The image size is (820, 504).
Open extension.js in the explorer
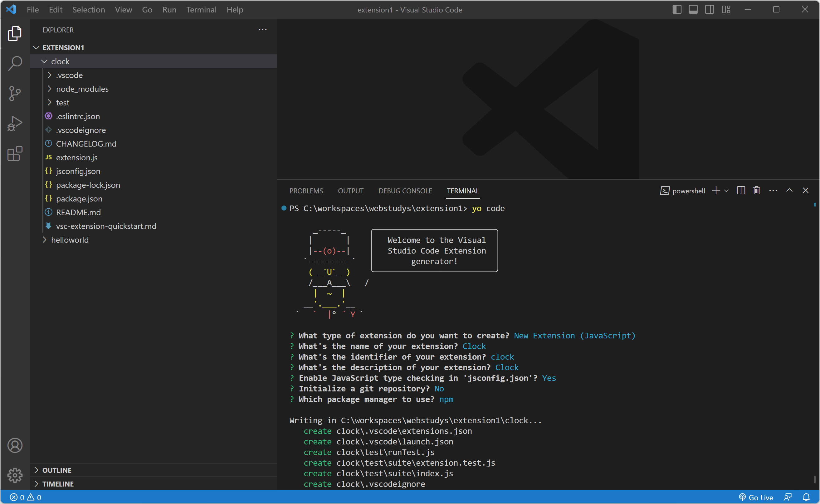coord(77,157)
